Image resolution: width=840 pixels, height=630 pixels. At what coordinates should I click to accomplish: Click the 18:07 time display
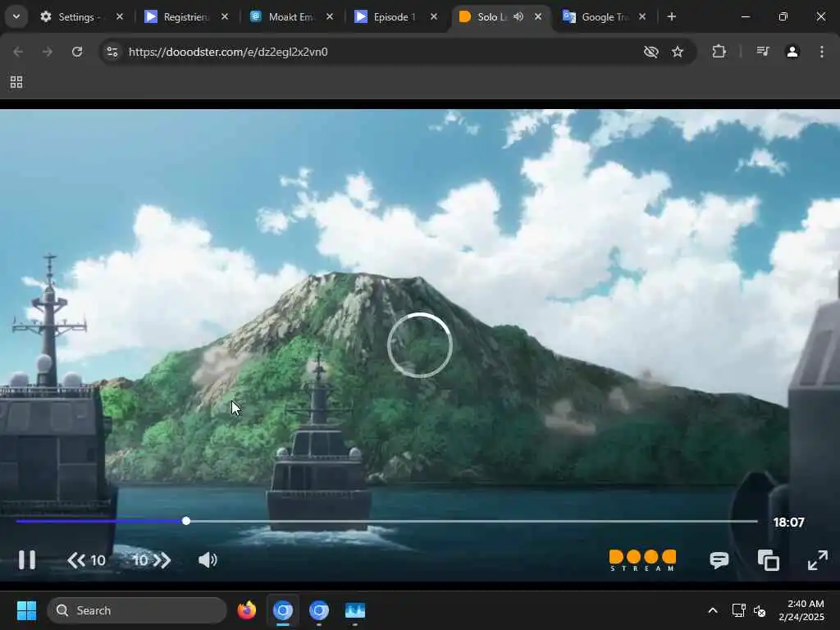tap(788, 522)
